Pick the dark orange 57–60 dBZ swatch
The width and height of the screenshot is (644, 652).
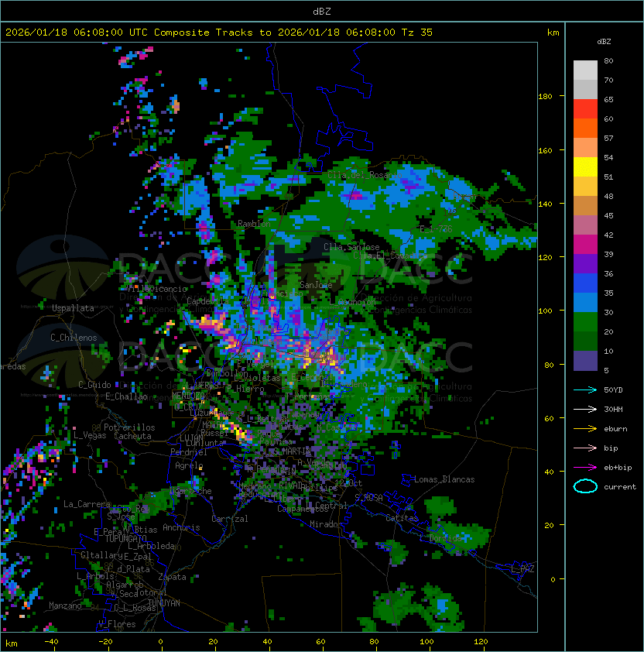point(585,128)
